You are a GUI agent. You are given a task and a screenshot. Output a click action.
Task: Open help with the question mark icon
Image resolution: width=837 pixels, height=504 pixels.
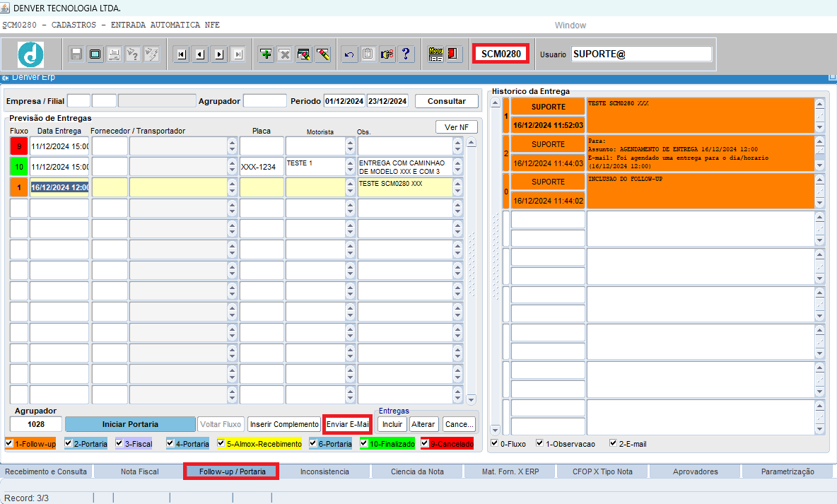click(x=406, y=54)
